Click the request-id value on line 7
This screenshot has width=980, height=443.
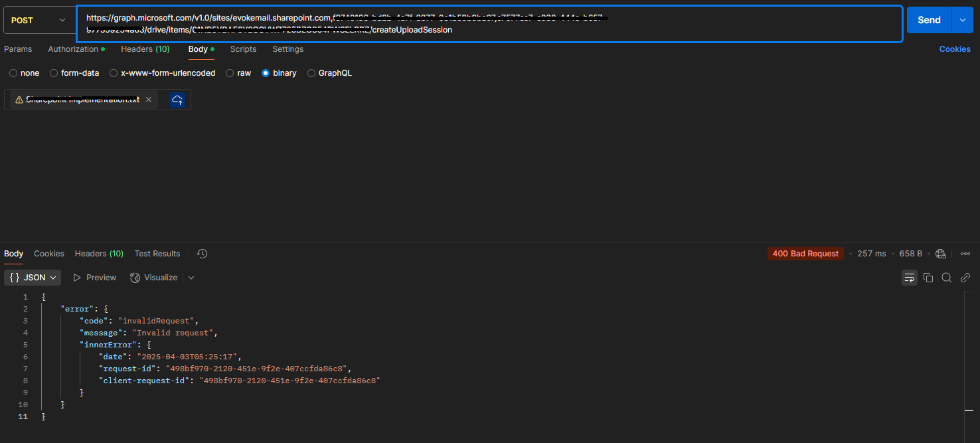point(257,369)
